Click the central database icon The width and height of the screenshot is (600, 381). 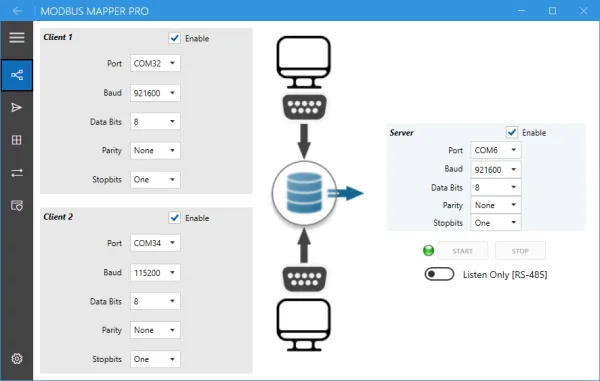tap(304, 193)
